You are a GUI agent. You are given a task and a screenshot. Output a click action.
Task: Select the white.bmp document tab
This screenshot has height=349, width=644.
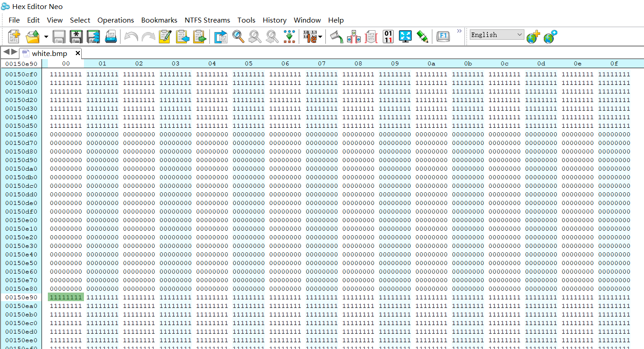click(50, 53)
